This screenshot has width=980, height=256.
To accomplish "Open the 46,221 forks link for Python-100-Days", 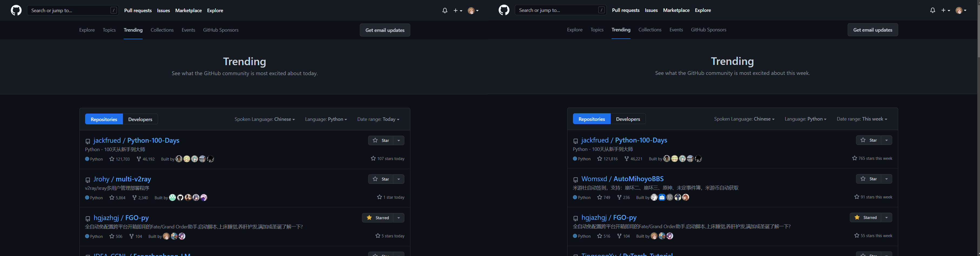I will pos(633,158).
